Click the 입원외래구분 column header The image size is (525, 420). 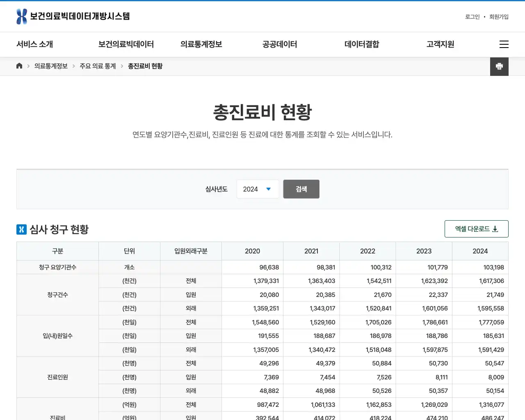[191, 251]
